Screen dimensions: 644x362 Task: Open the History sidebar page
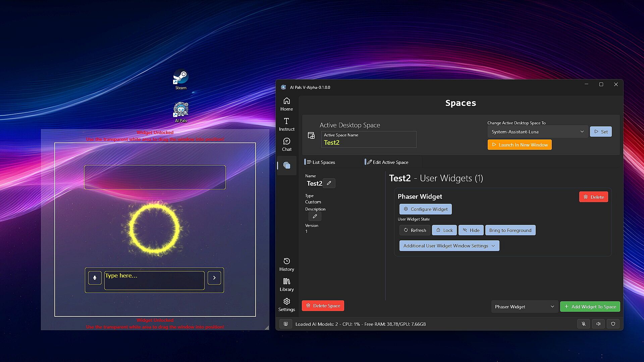(x=286, y=264)
